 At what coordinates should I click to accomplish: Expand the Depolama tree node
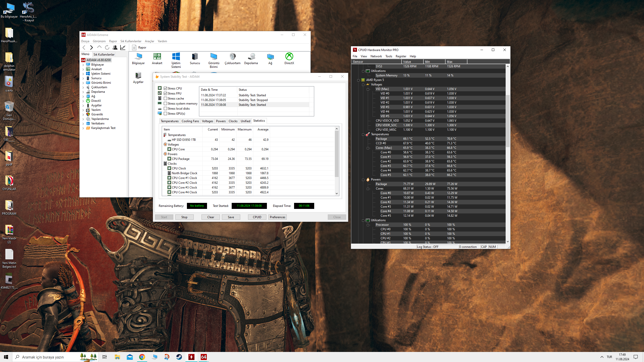(83, 92)
